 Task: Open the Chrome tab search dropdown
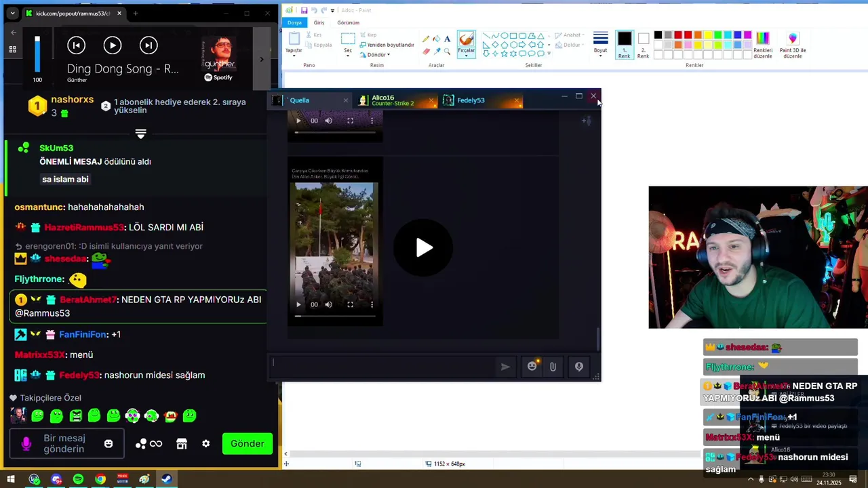click(12, 13)
